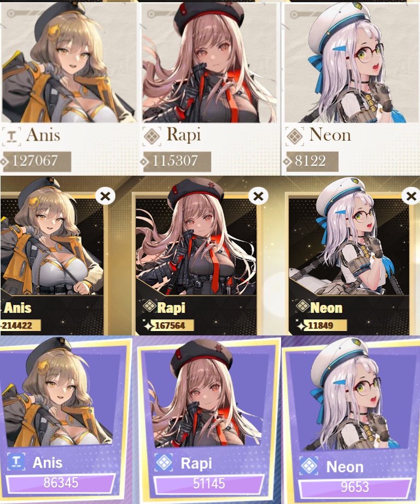Click the diamond class icon on gold Neon card

pyautogui.click(x=302, y=306)
